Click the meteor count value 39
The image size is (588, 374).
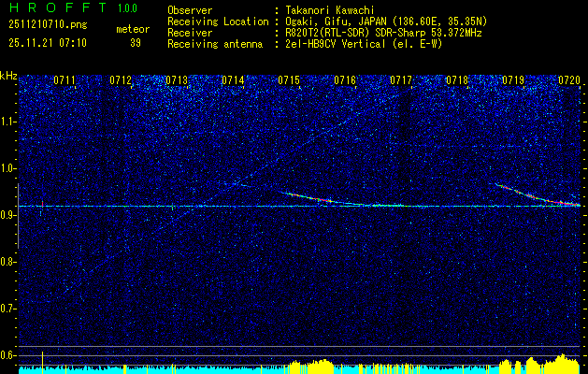click(x=136, y=43)
